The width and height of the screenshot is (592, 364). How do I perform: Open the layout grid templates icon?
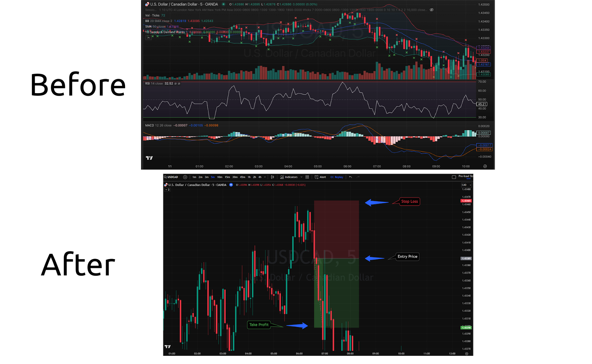pyautogui.click(x=307, y=177)
